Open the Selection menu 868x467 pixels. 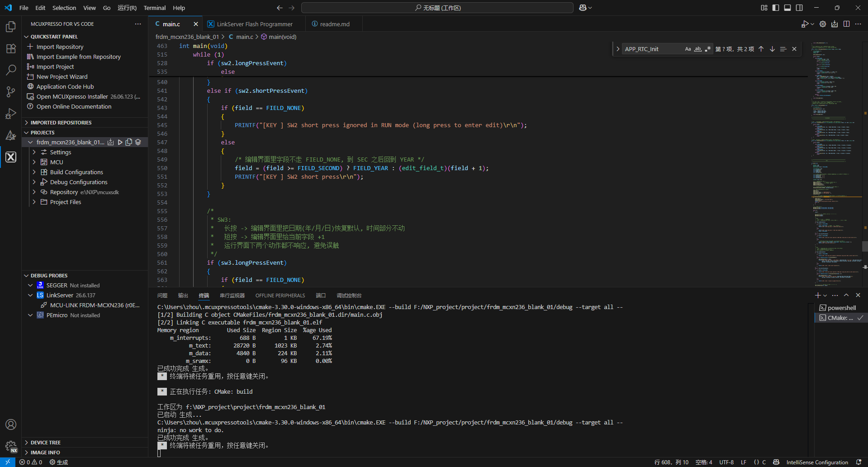point(64,8)
